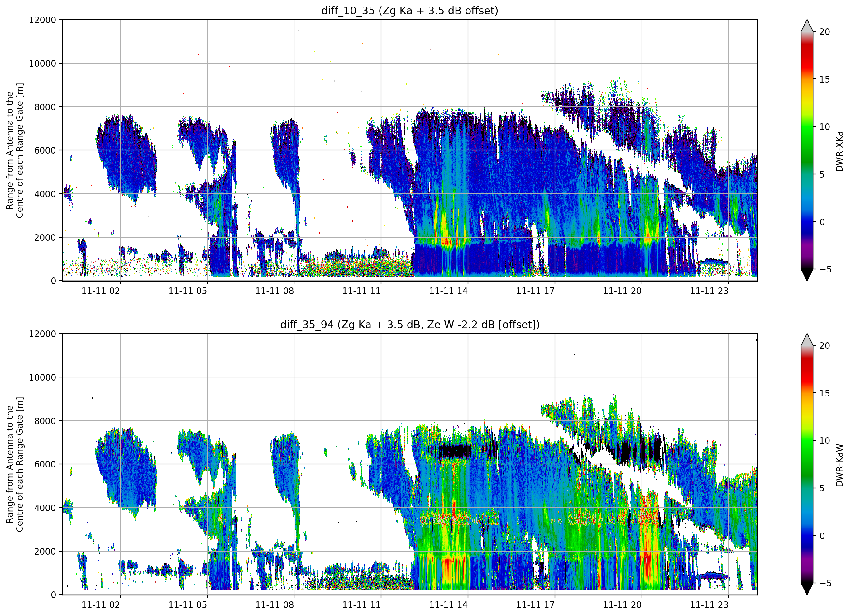Click "11-11 05" on the diff_10_35 time axis

click(x=188, y=291)
